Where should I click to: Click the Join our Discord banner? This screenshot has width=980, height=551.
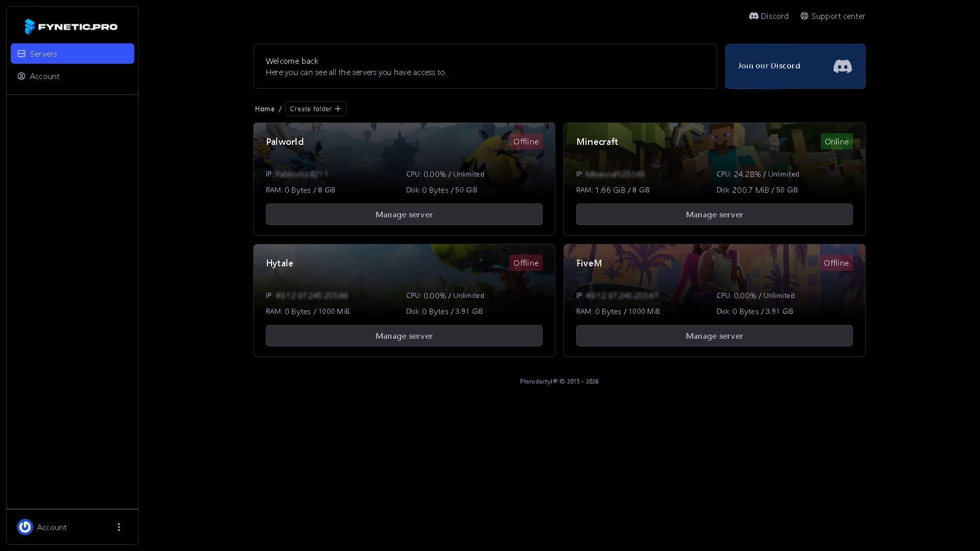[795, 66]
